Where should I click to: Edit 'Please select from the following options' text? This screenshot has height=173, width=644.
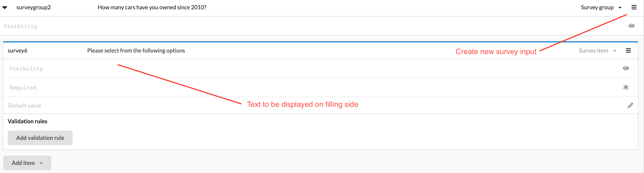136,51
